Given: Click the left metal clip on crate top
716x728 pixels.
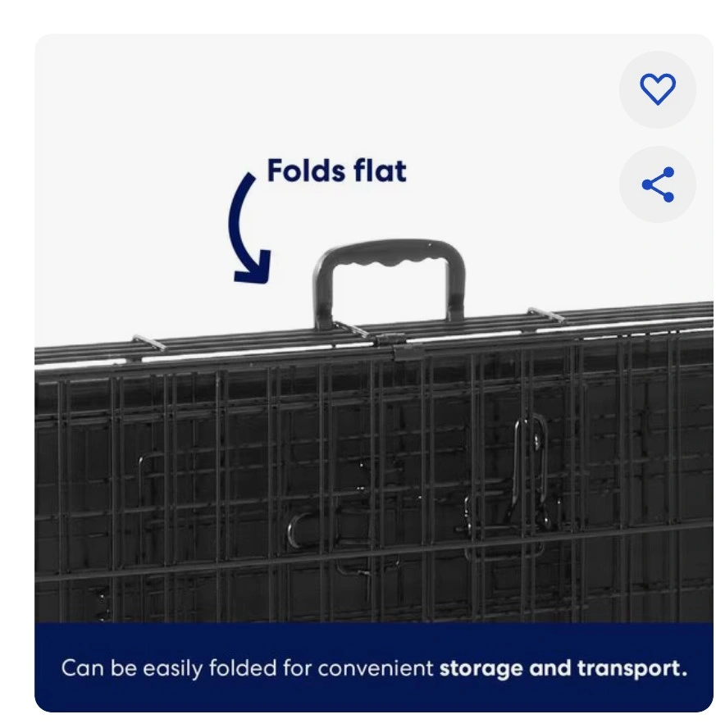Looking at the screenshot, I should pos(148,343).
